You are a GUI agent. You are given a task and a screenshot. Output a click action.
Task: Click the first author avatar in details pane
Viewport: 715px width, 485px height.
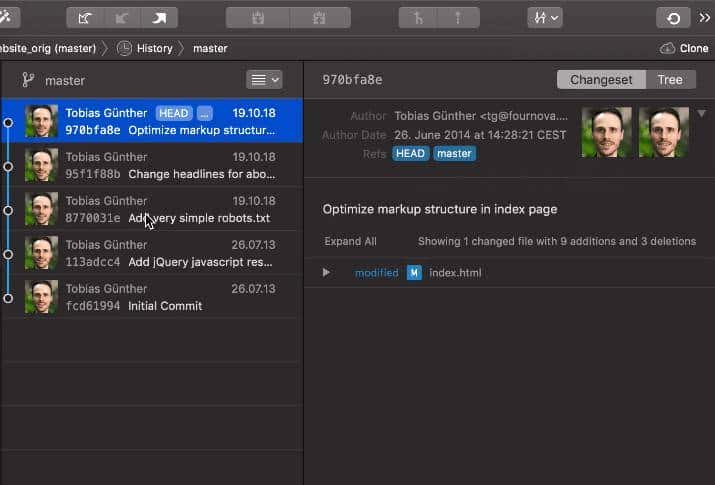tap(606, 132)
